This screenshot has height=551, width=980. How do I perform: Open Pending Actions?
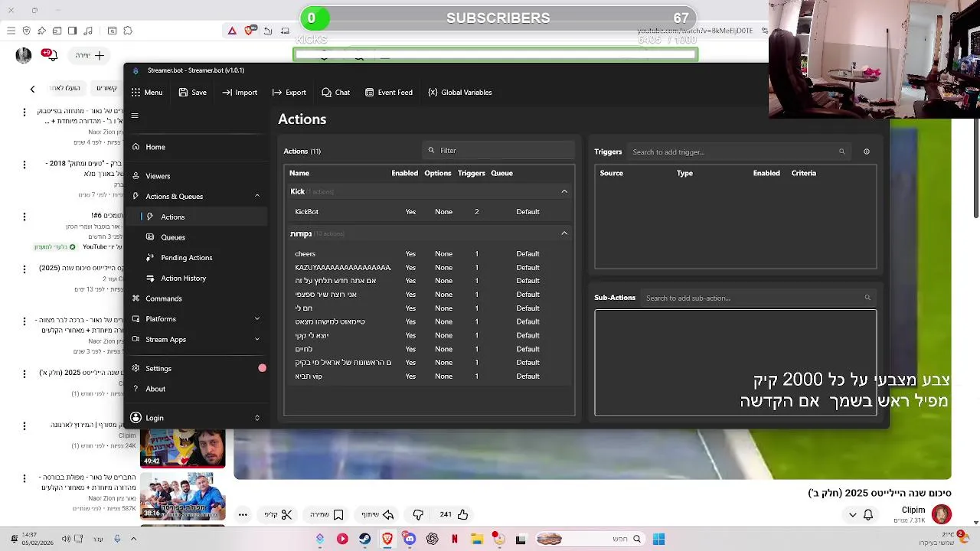click(x=196, y=258)
